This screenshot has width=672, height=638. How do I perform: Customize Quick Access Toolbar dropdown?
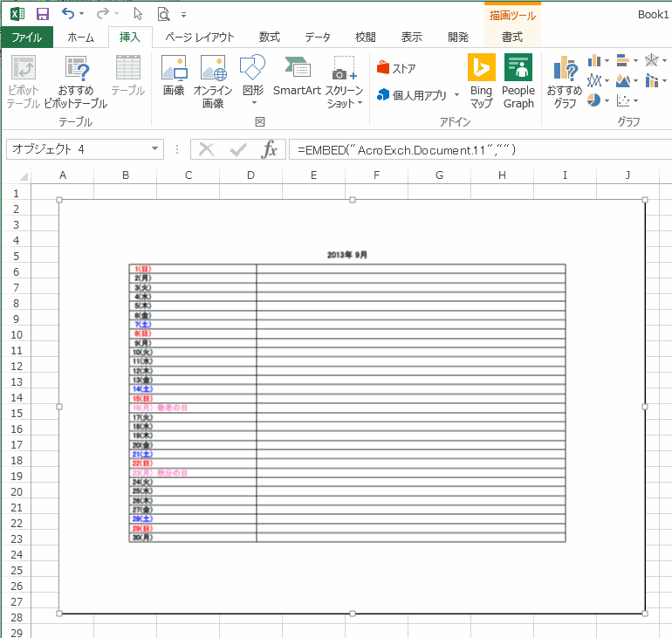point(183,15)
